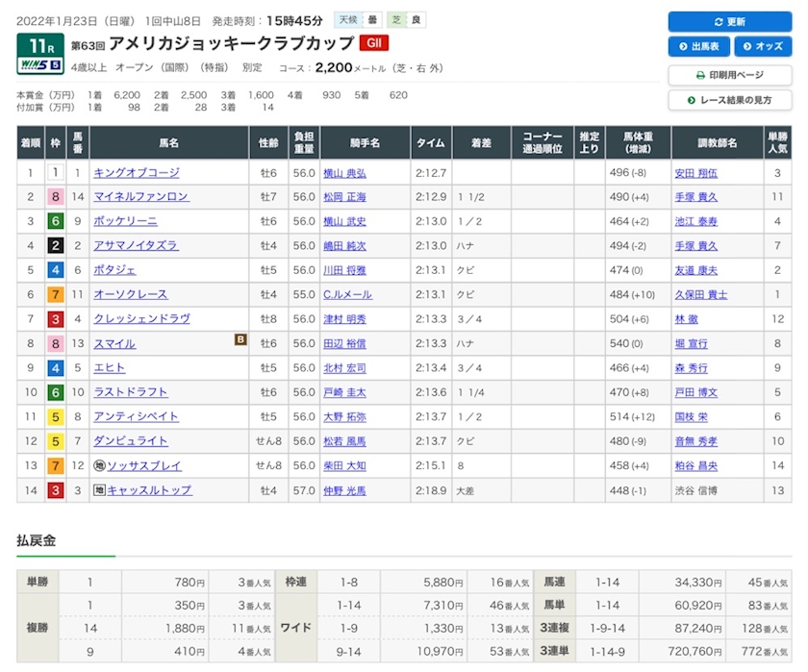
Task: Open jockey 横山 武史 link
Action: [344, 221]
